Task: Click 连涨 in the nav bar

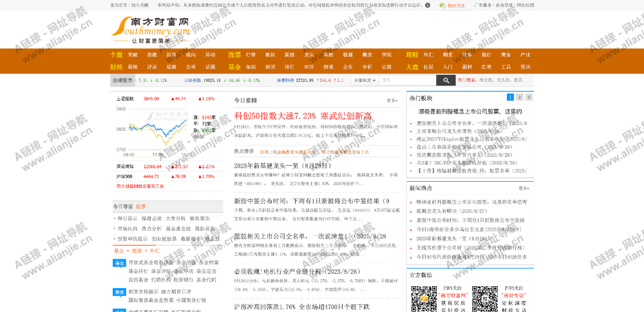Action: (x=152, y=55)
